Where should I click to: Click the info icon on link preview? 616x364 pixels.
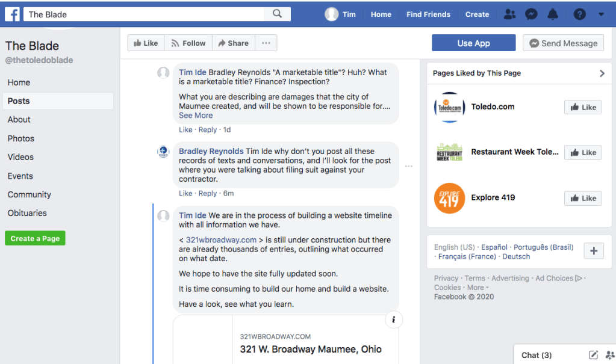click(x=393, y=319)
